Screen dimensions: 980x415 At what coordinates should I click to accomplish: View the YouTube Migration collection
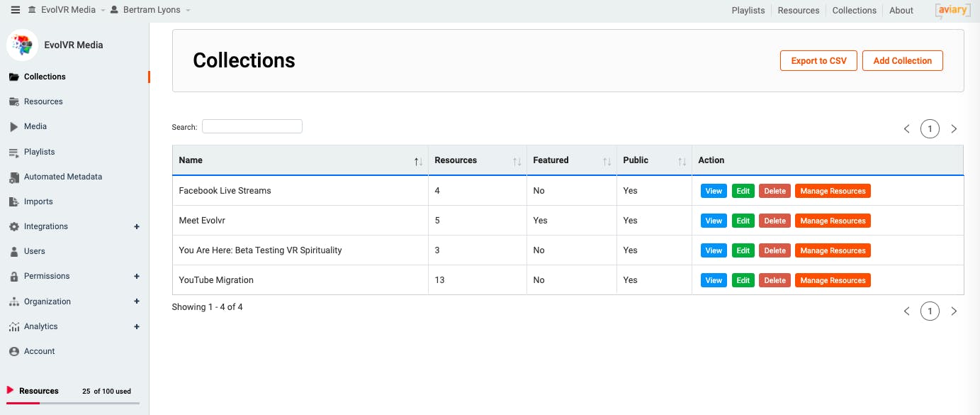(714, 280)
